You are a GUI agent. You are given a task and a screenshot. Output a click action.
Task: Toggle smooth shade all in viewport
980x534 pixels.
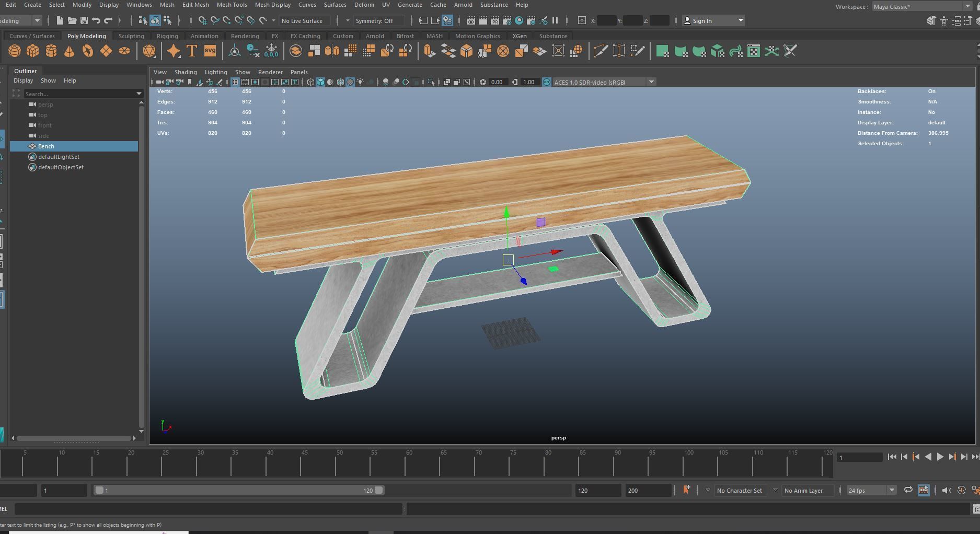coord(320,82)
